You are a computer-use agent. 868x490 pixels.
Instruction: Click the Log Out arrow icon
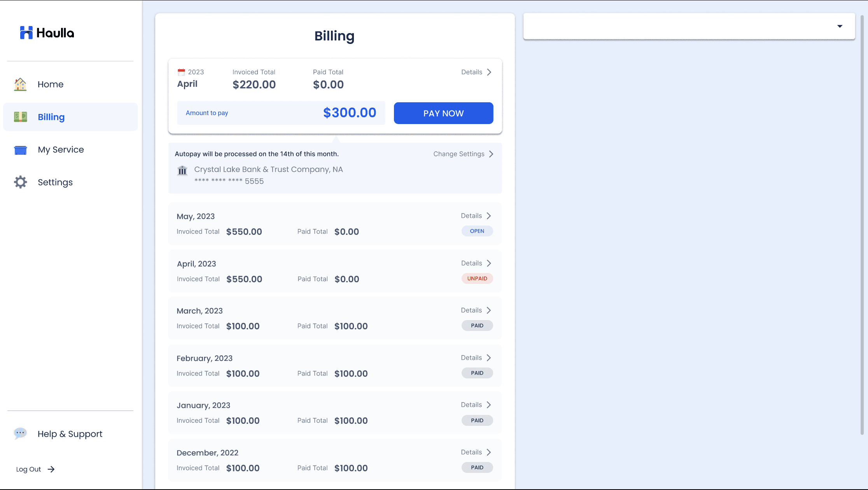[x=51, y=469]
